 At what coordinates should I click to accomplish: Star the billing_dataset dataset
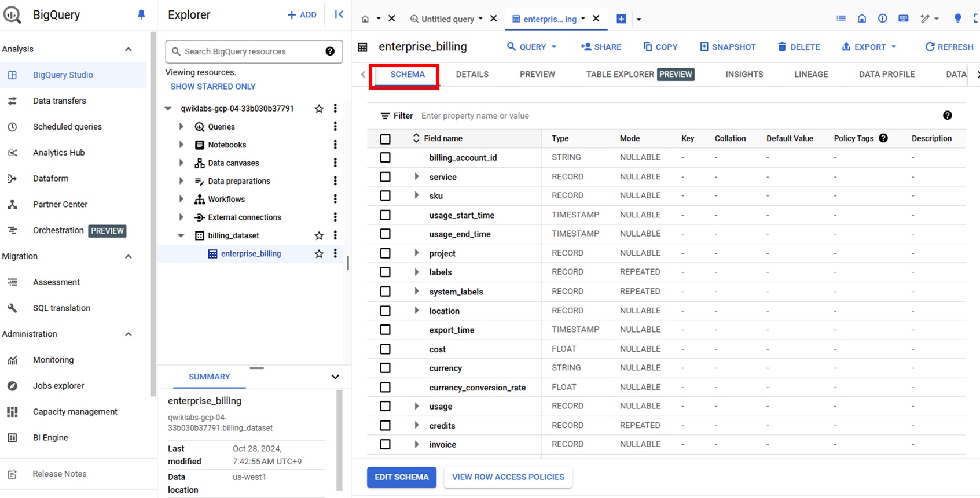tap(319, 235)
